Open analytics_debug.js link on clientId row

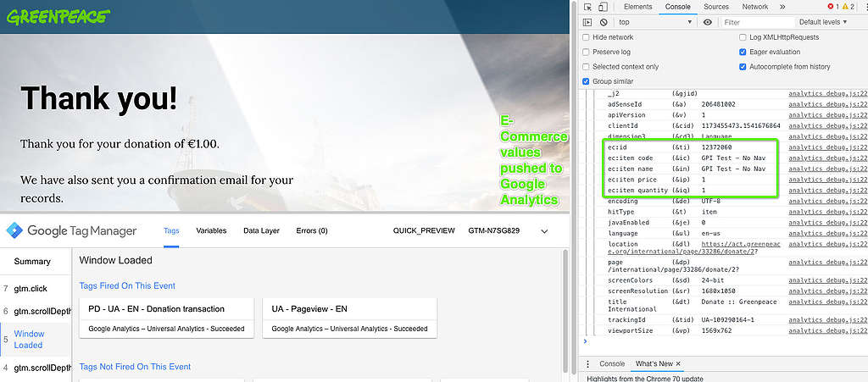tap(828, 125)
